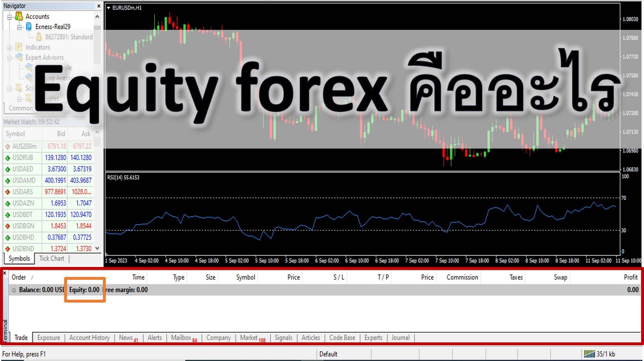Screen dimensions: 644x361
Task: Open the Code Base tab
Action: (342, 338)
